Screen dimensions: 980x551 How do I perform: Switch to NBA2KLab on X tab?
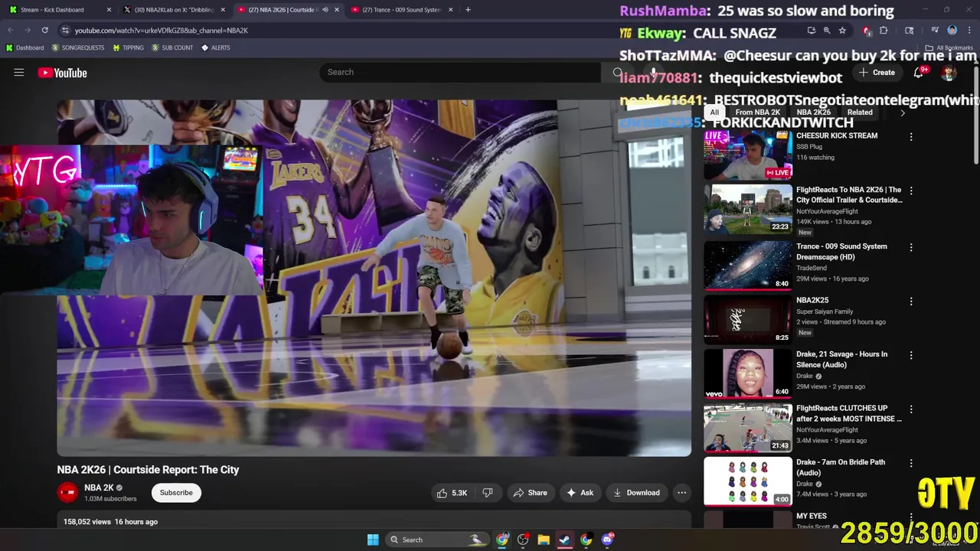click(x=175, y=10)
